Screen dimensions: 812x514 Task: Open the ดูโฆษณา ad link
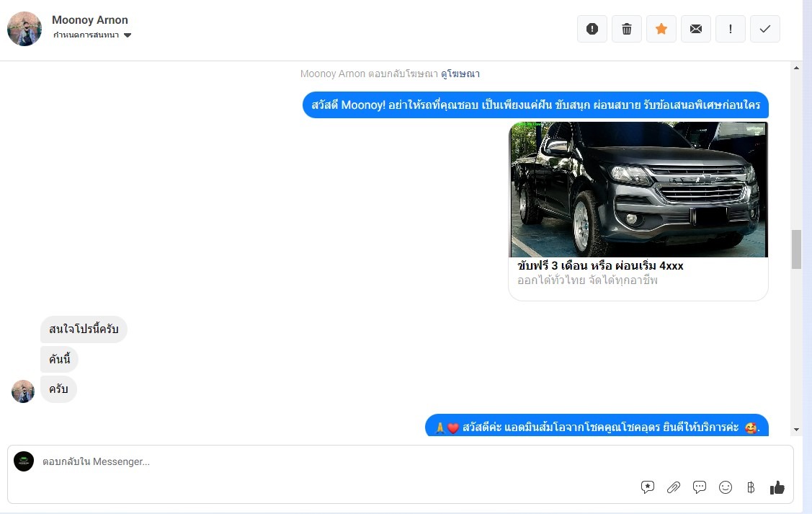(x=460, y=74)
